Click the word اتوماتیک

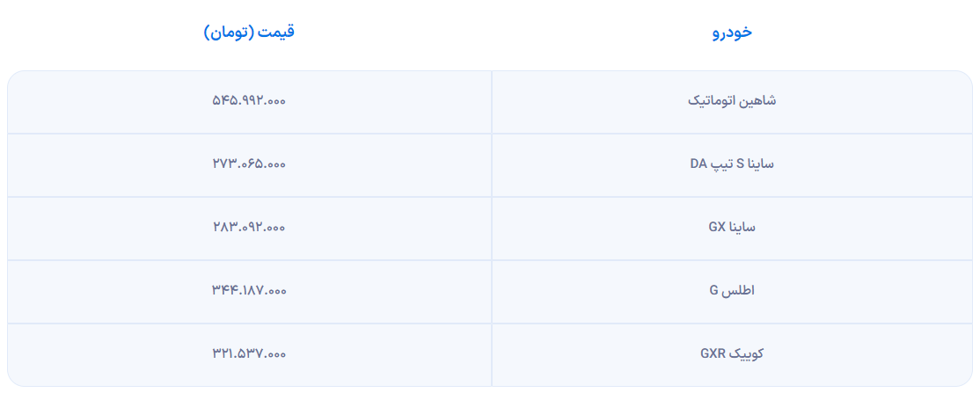point(714,101)
